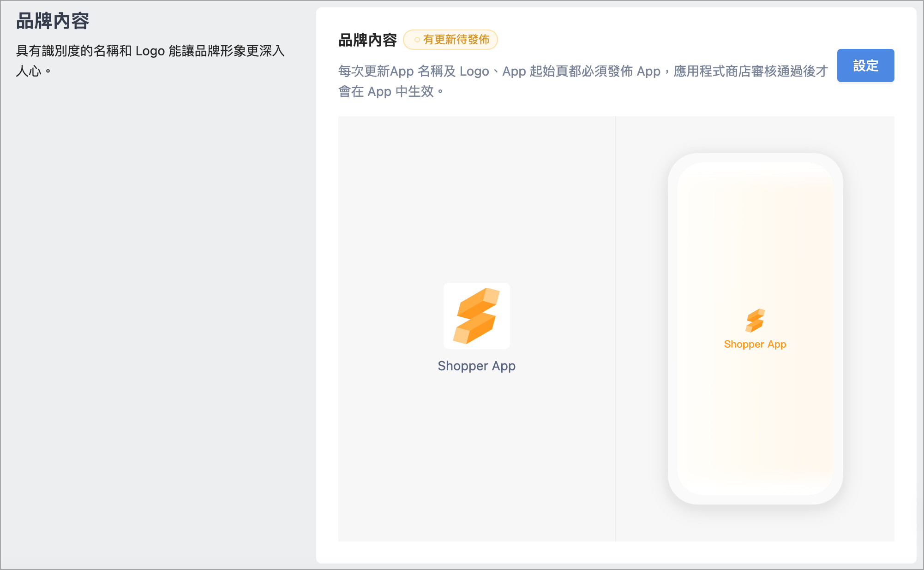Click the gray Shopper App name under logo
924x570 pixels.
(x=477, y=366)
